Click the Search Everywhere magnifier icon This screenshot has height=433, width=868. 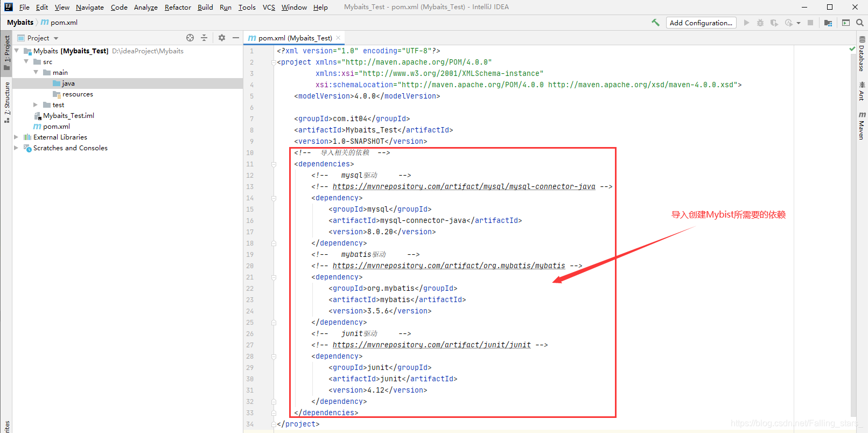pos(860,23)
